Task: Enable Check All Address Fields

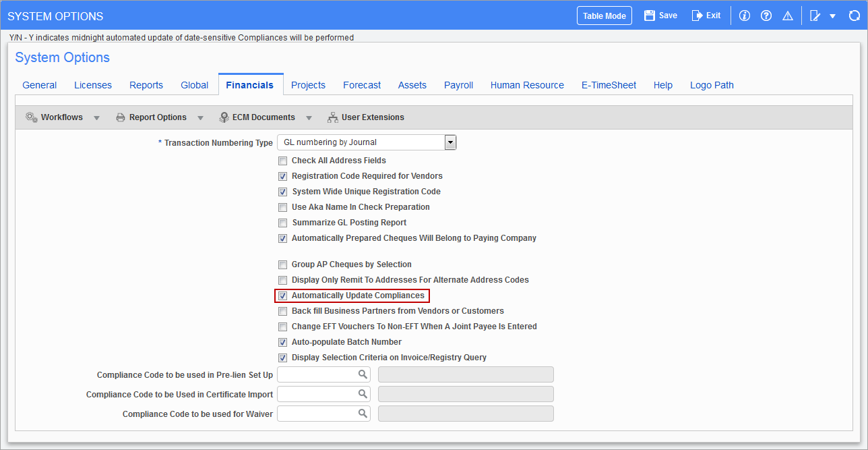Action: coord(282,161)
